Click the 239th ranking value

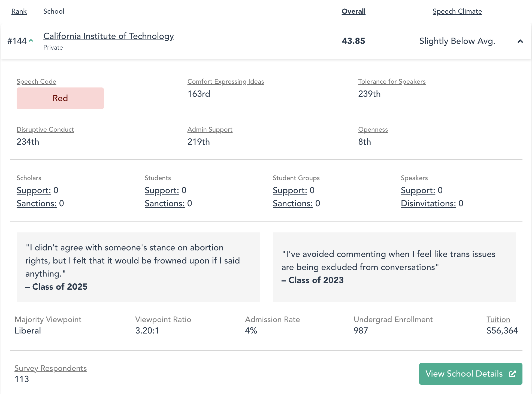tap(369, 94)
